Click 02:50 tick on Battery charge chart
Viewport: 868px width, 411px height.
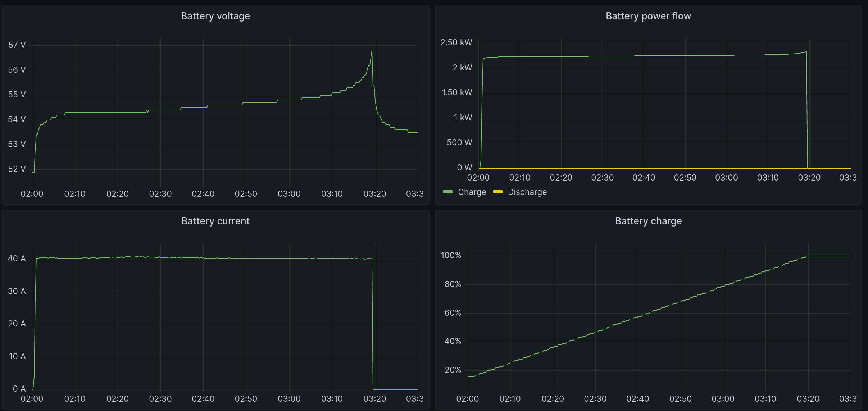[x=680, y=399]
